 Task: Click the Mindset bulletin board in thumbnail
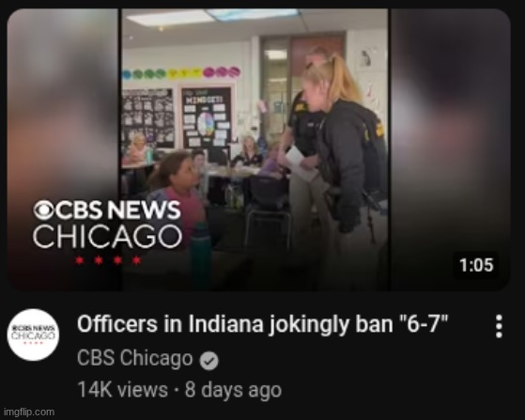(207, 118)
